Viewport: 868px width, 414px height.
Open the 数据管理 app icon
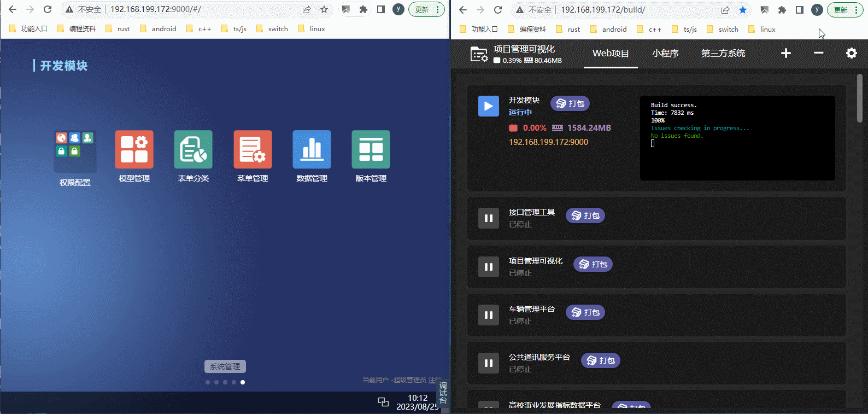[x=312, y=149]
